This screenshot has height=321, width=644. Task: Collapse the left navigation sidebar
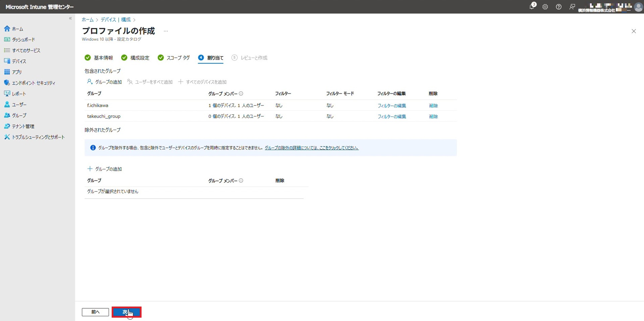[x=70, y=18]
